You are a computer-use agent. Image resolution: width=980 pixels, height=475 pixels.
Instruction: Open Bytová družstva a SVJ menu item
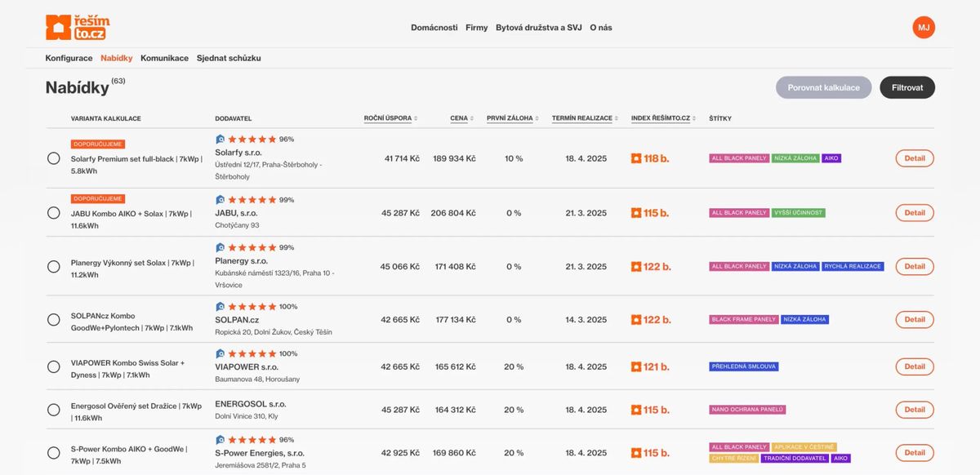coord(539,28)
